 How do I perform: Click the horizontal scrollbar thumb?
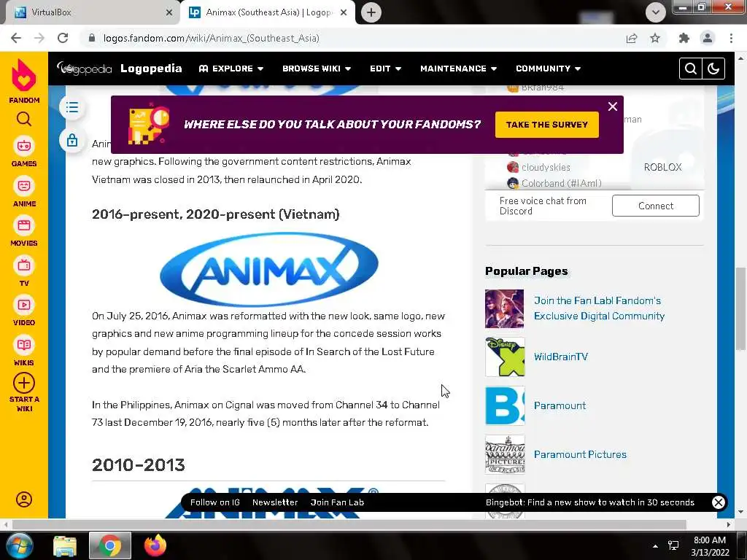[349, 524]
